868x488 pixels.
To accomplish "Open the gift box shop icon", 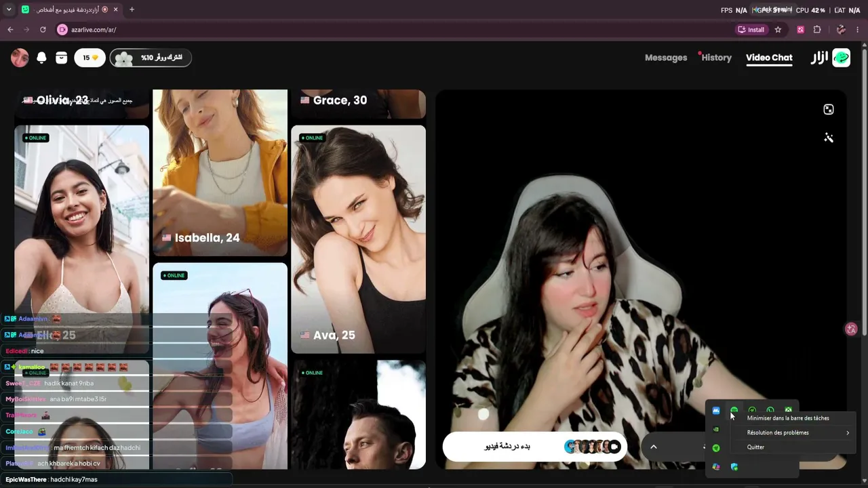I will (61, 58).
